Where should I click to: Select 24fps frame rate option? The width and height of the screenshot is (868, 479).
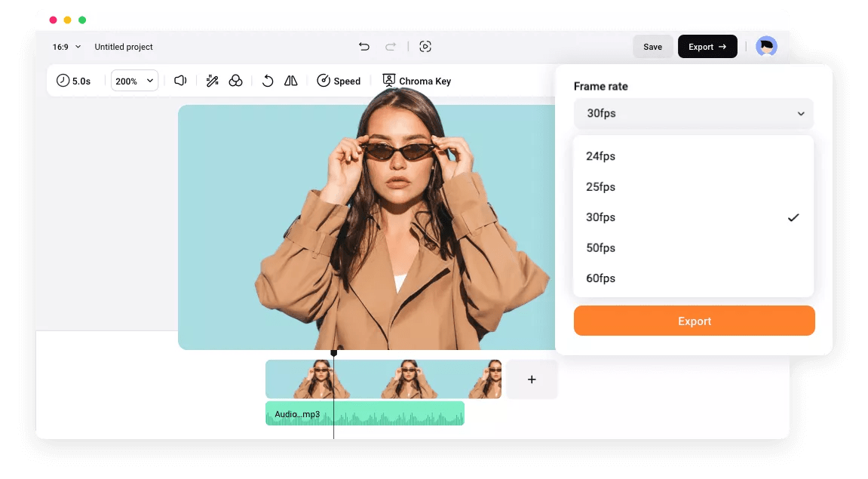point(600,156)
